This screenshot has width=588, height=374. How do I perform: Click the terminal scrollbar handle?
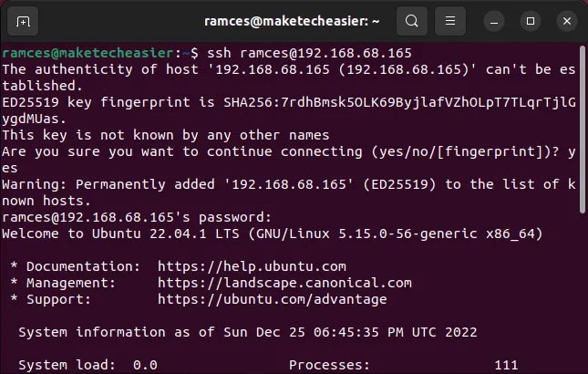(x=583, y=130)
